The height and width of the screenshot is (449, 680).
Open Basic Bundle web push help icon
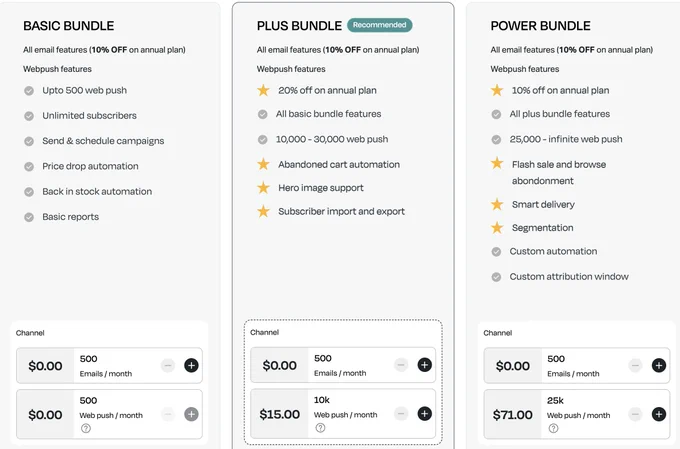tap(86, 428)
